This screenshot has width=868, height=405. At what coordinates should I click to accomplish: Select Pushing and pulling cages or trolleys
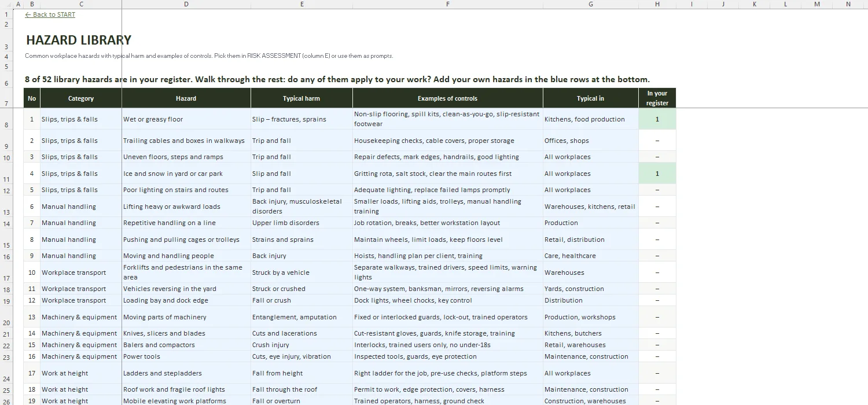click(186, 240)
